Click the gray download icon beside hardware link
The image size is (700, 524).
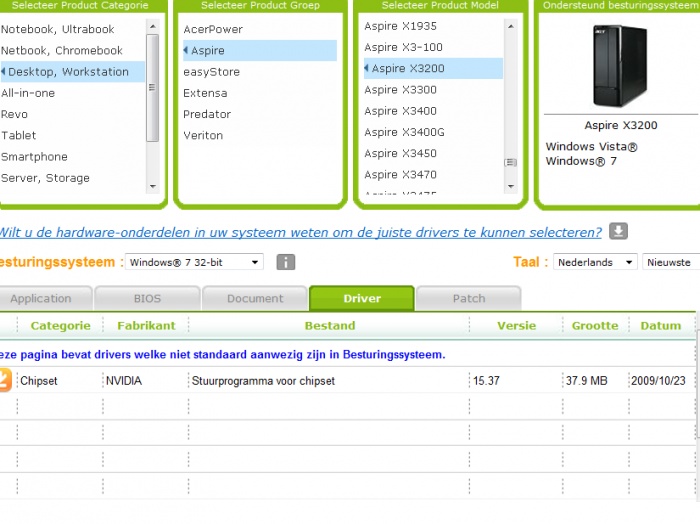[618, 231]
